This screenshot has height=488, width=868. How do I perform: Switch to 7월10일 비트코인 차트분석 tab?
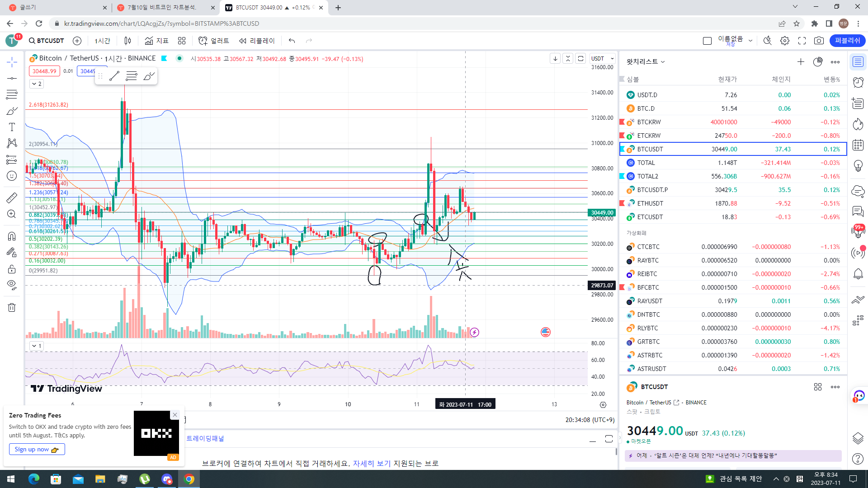165,8
